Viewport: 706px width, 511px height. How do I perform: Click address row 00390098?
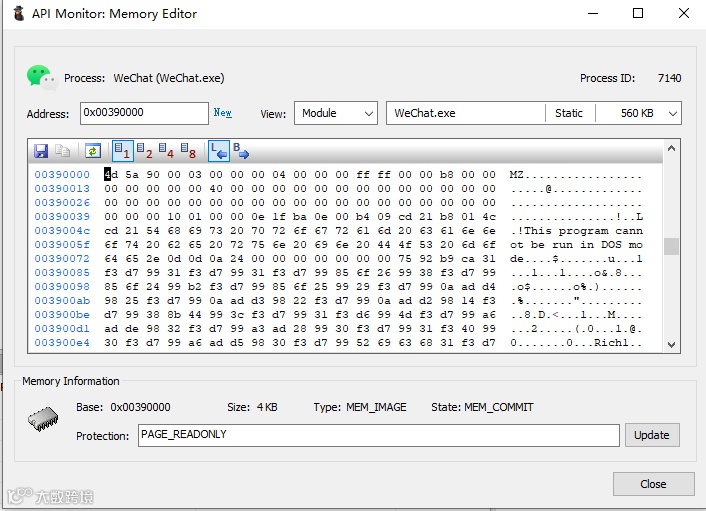coord(62,287)
